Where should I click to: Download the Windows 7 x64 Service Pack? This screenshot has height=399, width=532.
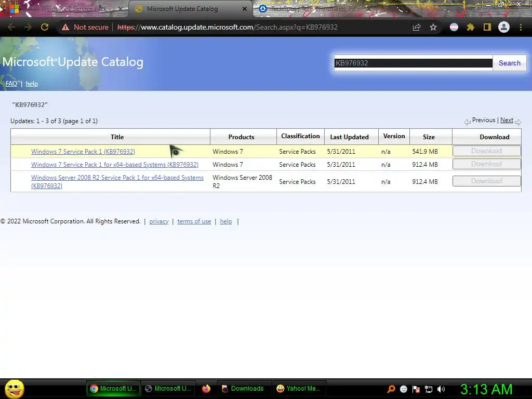pyautogui.click(x=486, y=164)
